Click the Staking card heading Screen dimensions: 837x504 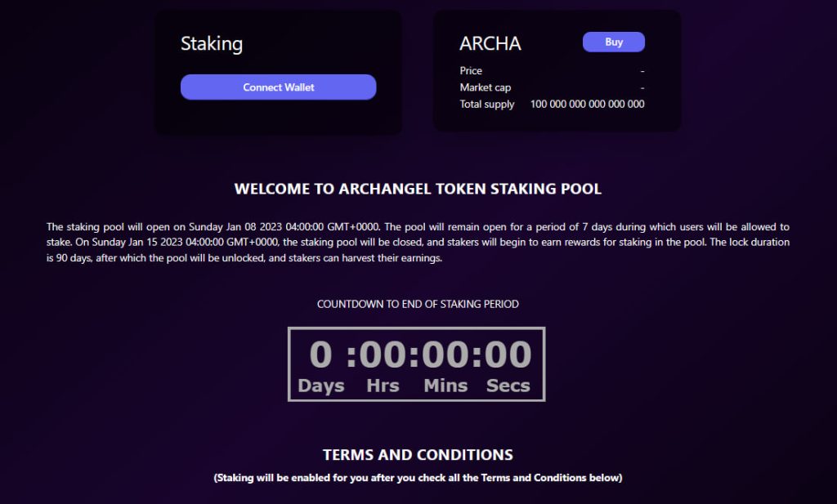click(212, 44)
